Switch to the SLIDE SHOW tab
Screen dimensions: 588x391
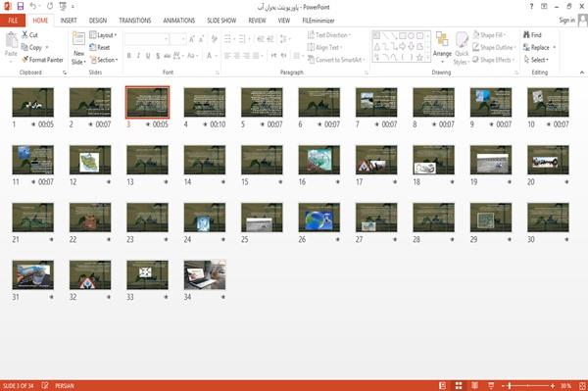coord(221,21)
